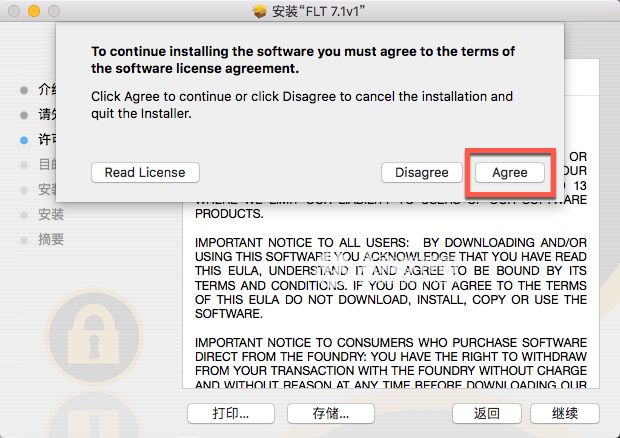
Task: Click the 'IMPORTANT NOTICE TO CONSUMERS' paragraph
Action: (391, 363)
